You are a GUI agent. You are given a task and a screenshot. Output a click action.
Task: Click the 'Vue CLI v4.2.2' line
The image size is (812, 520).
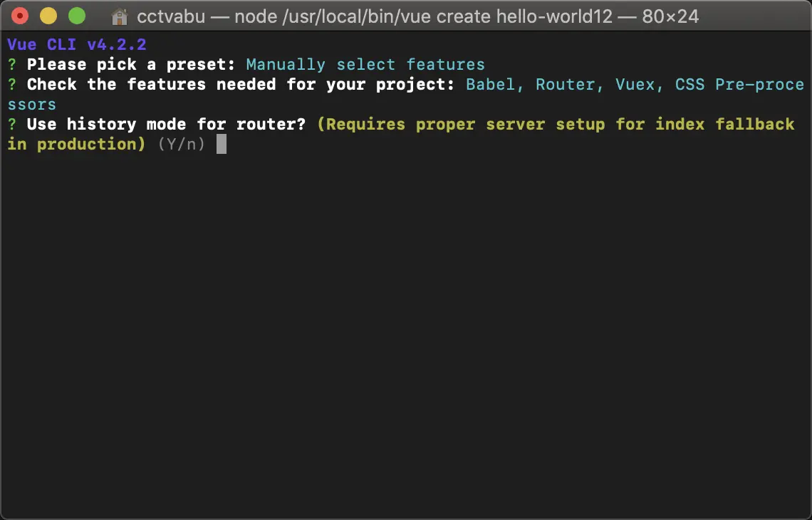coord(77,45)
